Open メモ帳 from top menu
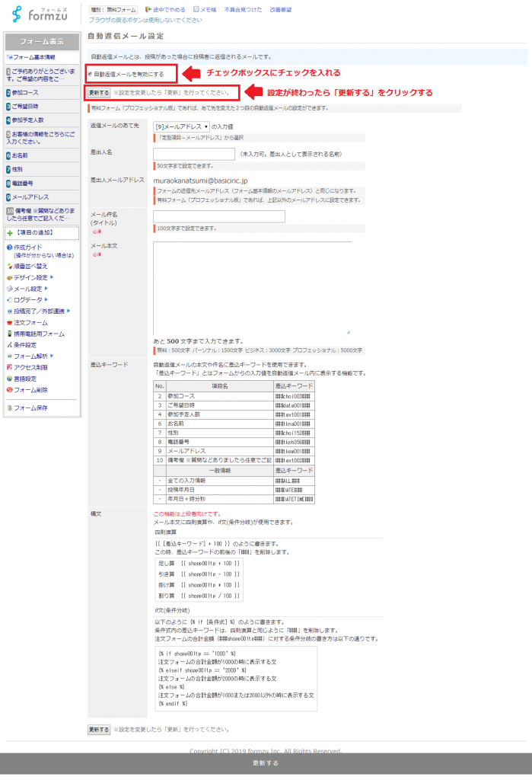Viewport: 532px width, 780px height. tap(205, 10)
